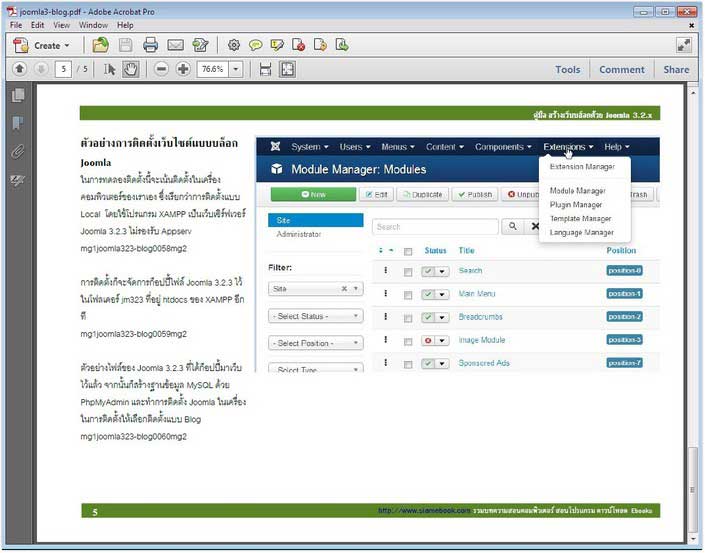Click the page number field
The width and height of the screenshot is (705, 553).
click(x=63, y=69)
